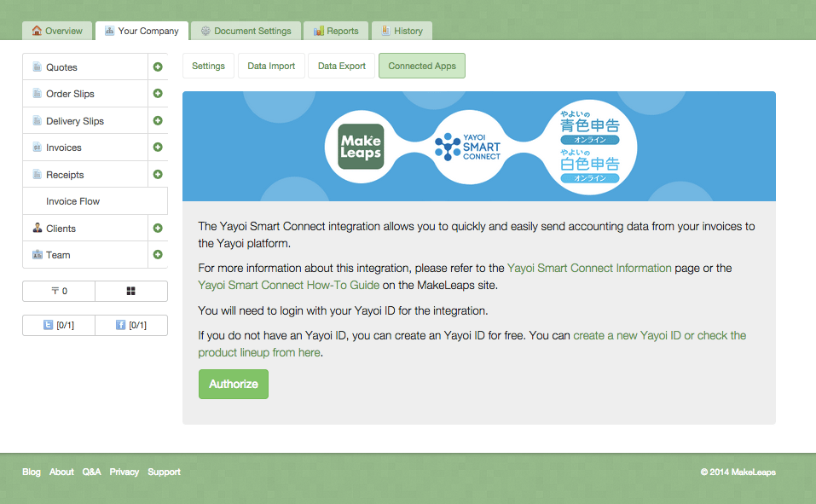Open the Q&A footer link
Screen dimensions: 816x504
click(91, 472)
